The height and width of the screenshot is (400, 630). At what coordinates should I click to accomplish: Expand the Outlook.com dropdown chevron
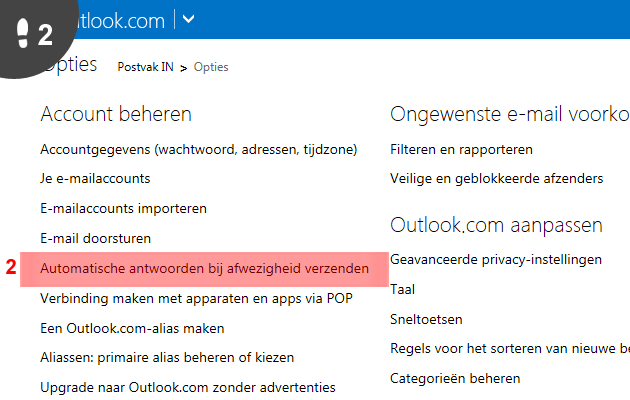tap(188, 19)
